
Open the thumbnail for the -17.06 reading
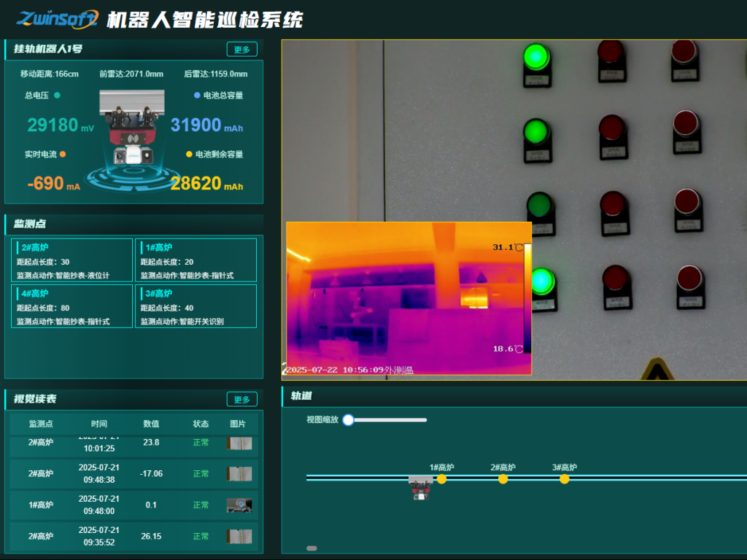tap(239, 474)
